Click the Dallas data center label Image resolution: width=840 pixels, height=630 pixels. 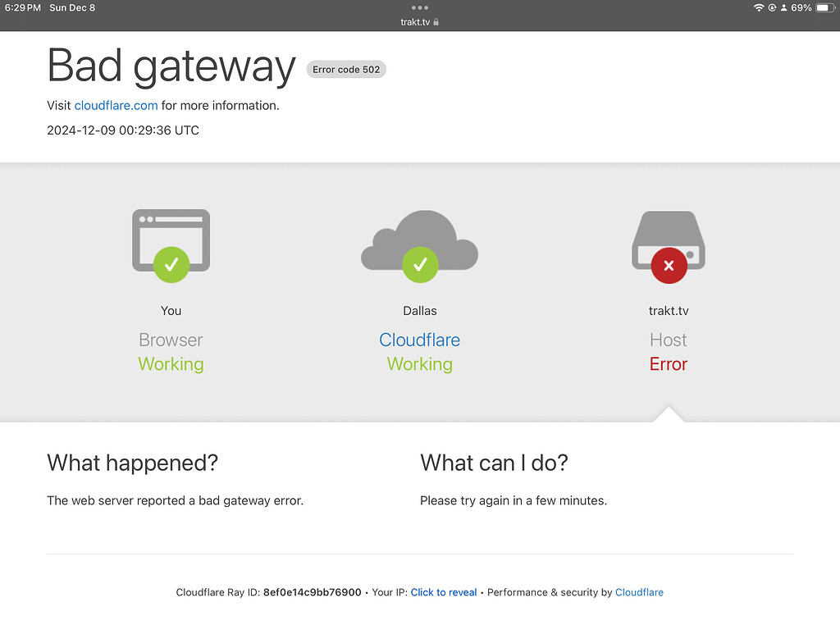point(419,311)
